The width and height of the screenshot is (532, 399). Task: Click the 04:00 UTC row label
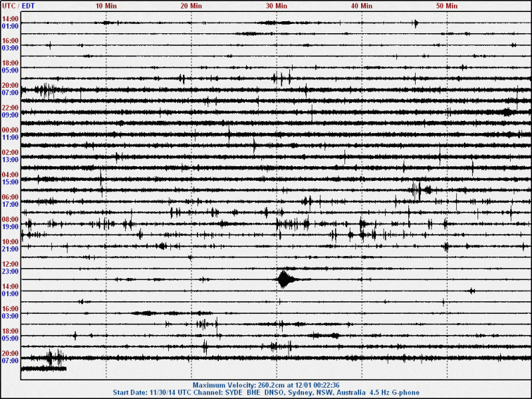[10, 175]
